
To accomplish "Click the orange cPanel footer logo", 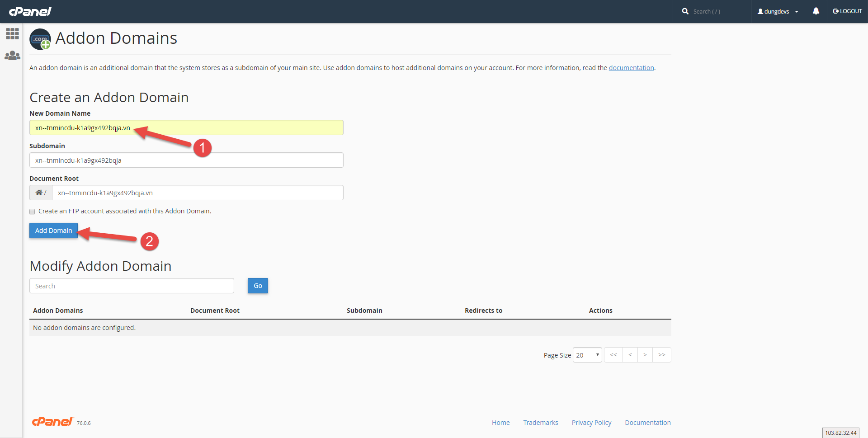I will [x=52, y=422].
